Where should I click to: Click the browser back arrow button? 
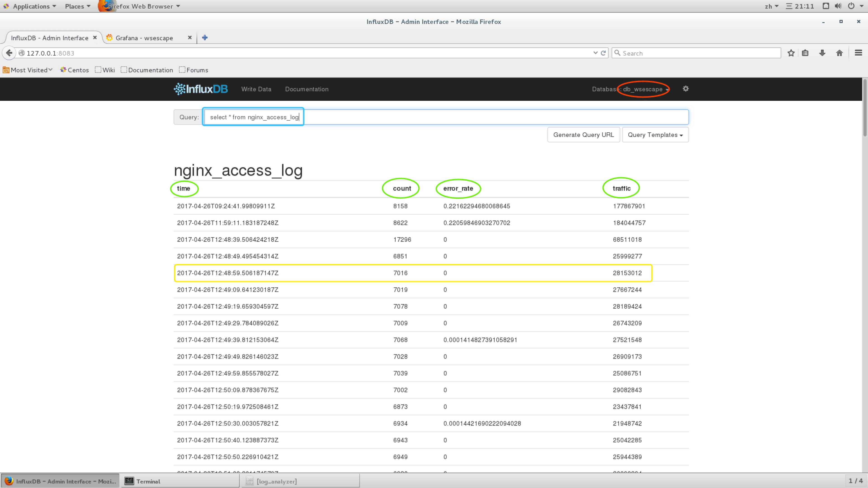(9, 53)
